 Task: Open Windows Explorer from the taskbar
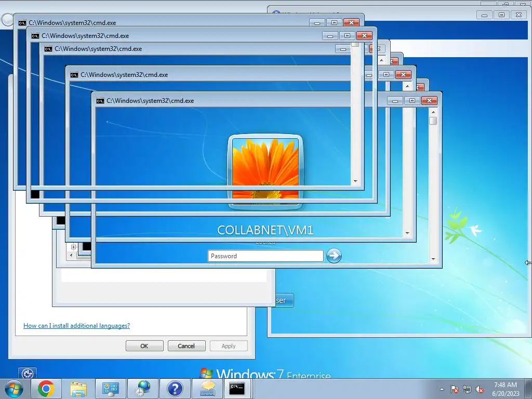tap(78, 389)
